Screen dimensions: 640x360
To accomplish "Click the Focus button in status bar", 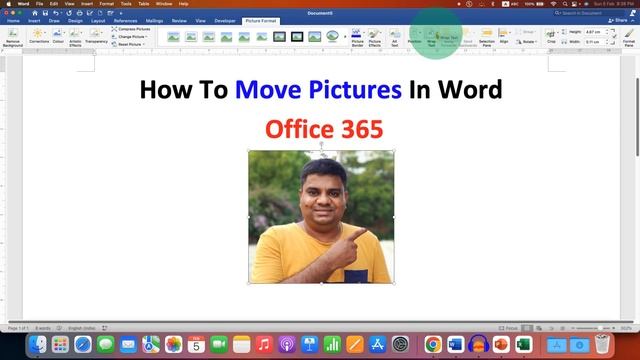I will tap(508, 328).
